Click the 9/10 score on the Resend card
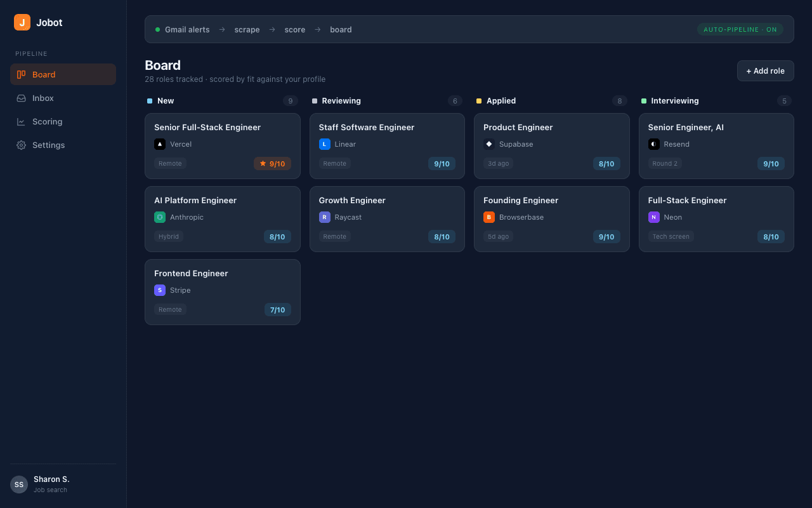The height and width of the screenshot is (508, 812). click(771, 164)
